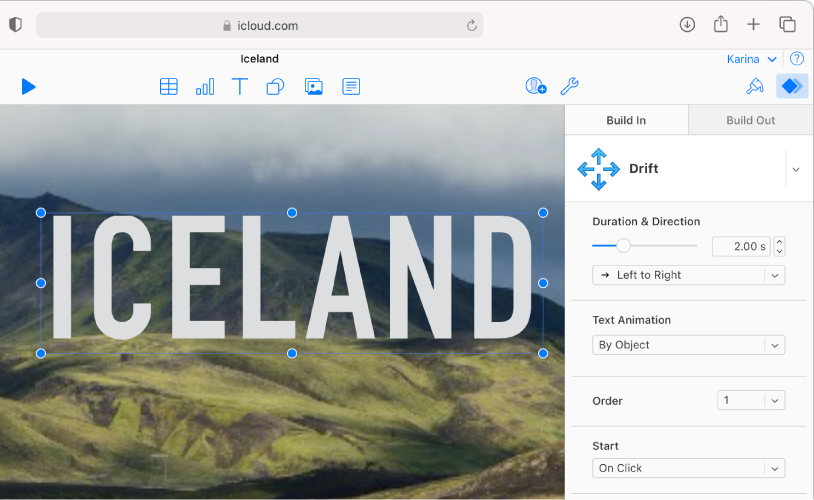This screenshot has height=500, width=814.
Task: Add a comment from the toolbar
Action: tap(351, 87)
